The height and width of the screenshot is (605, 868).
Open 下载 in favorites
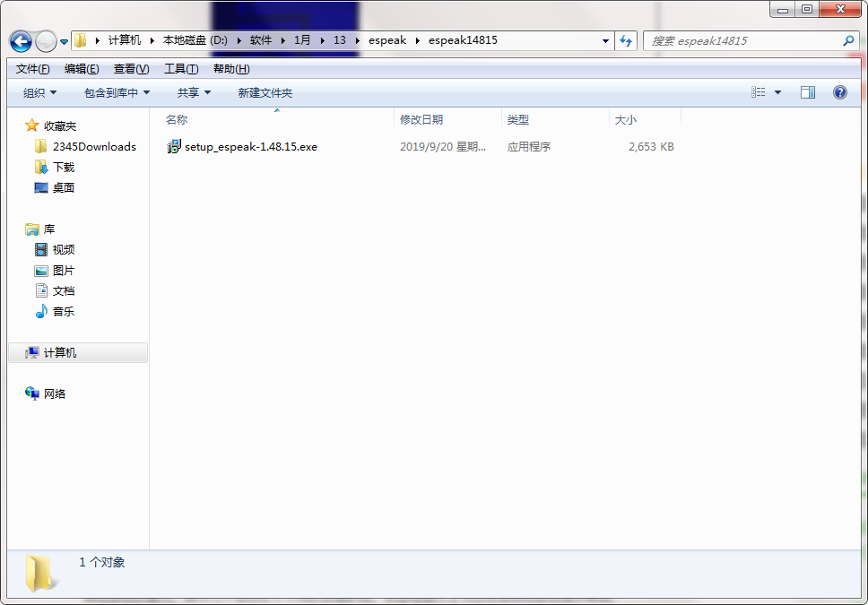pyautogui.click(x=63, y=168)
